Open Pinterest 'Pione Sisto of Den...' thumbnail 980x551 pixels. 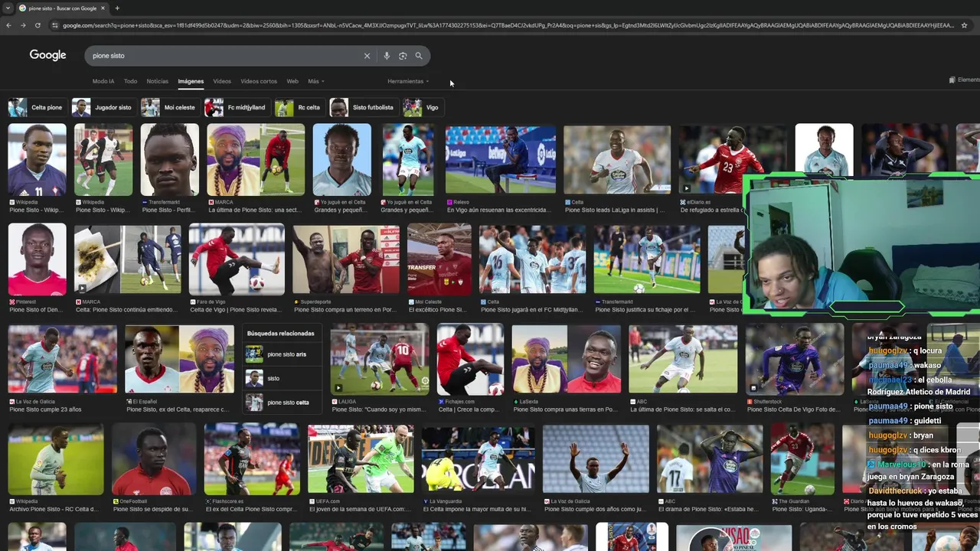pos(37,259)
